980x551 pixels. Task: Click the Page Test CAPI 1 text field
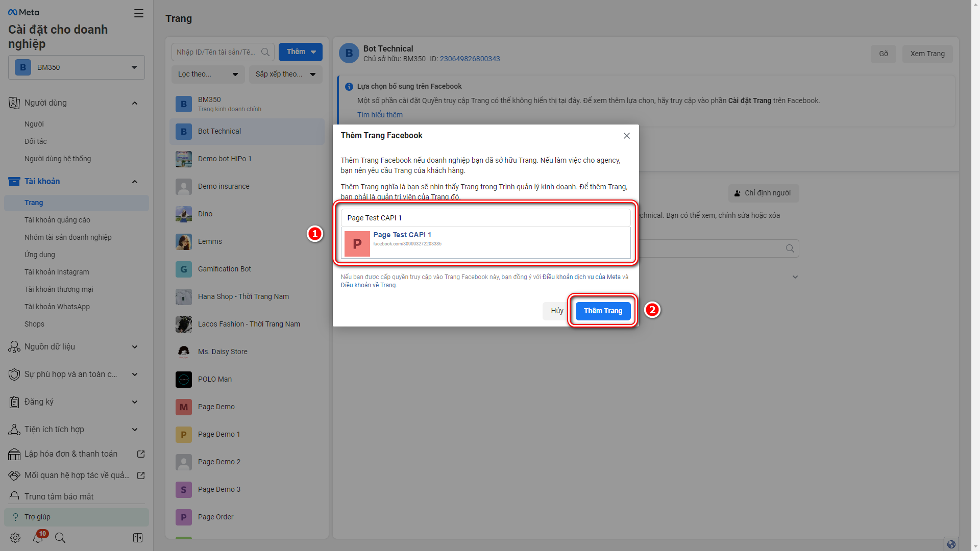point(485,218)
